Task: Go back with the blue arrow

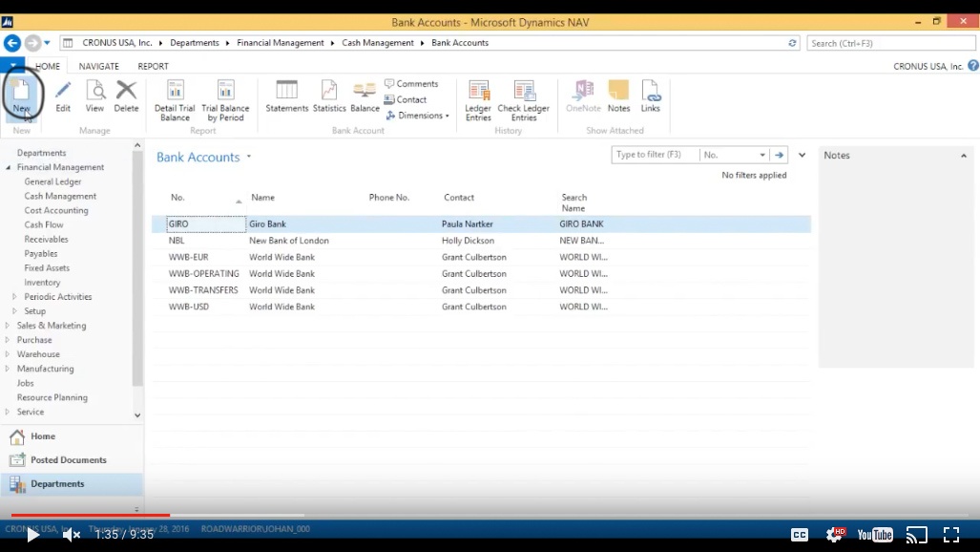Action: (x=11, y=43)
